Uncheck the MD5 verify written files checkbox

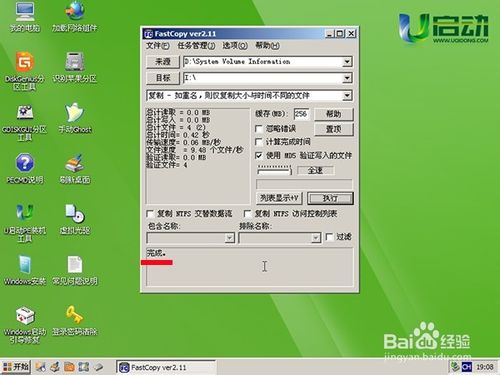259,155
